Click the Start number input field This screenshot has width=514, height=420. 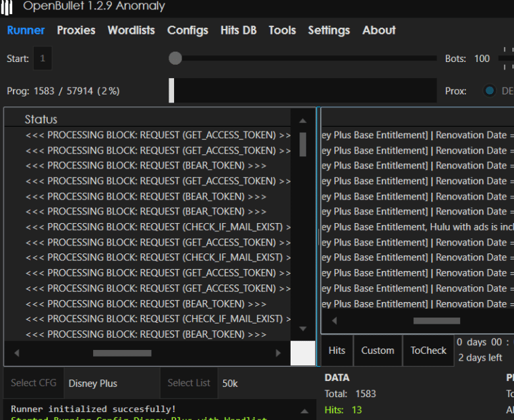click(x=42, y=59)
